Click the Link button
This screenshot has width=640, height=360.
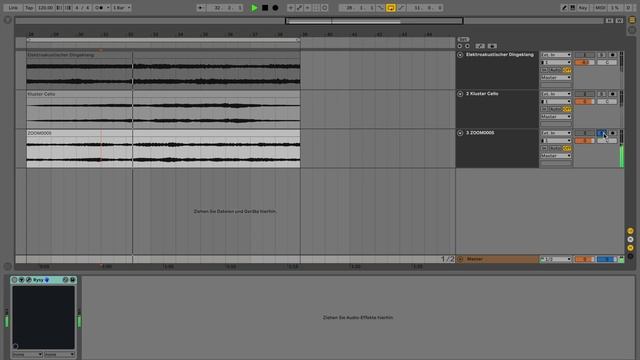point(13,8)
